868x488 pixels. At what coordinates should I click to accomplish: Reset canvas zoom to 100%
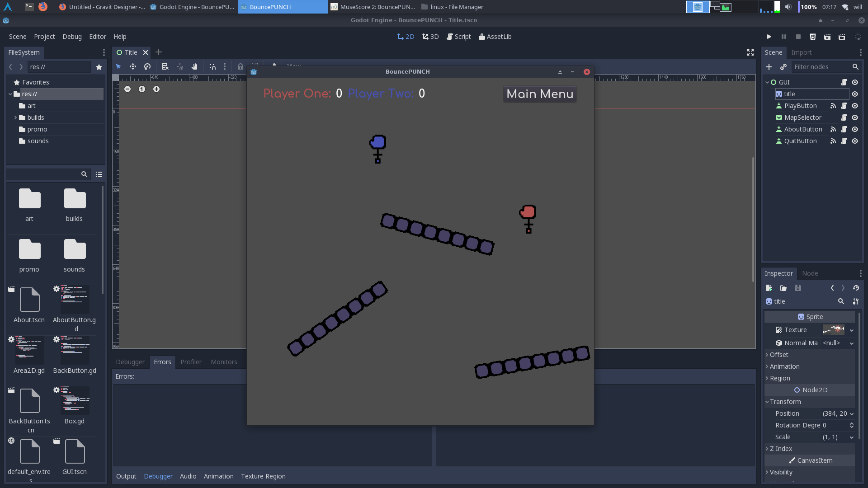click(142, 89)
